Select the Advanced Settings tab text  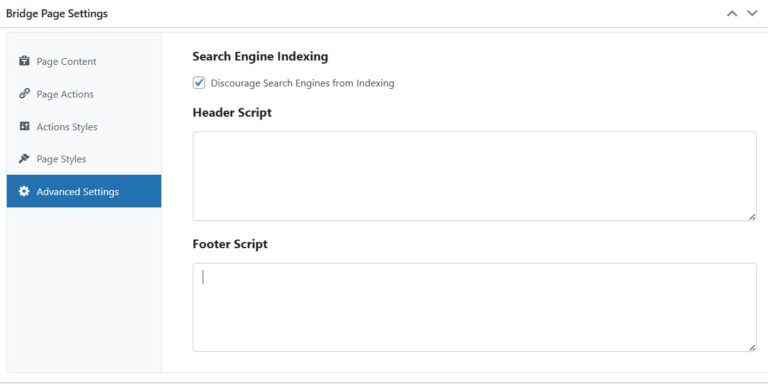[x=78, y=192]
